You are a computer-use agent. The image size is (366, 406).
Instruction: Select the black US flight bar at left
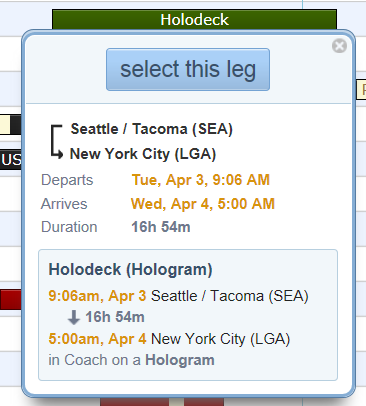11,160
